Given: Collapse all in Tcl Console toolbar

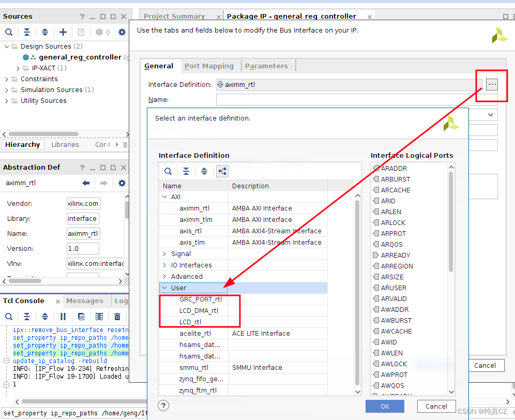Looking at the screenshot, I should pyautogui.click(x=27, y=317).
